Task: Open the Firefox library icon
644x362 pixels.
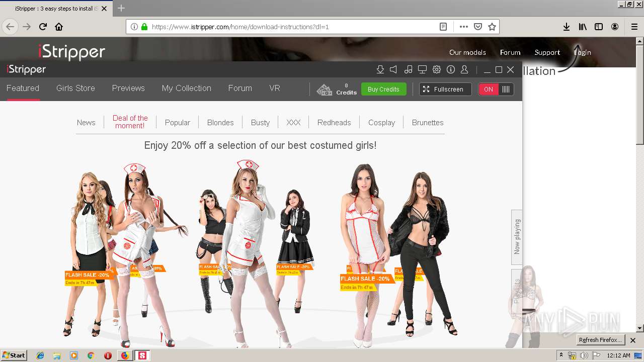Action: point(583,27)
